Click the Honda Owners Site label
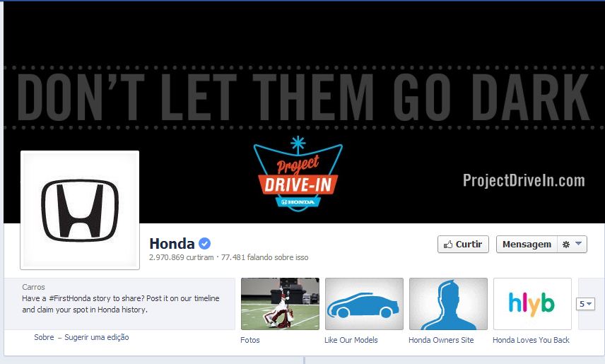The image size is (605, 364). 441,340
